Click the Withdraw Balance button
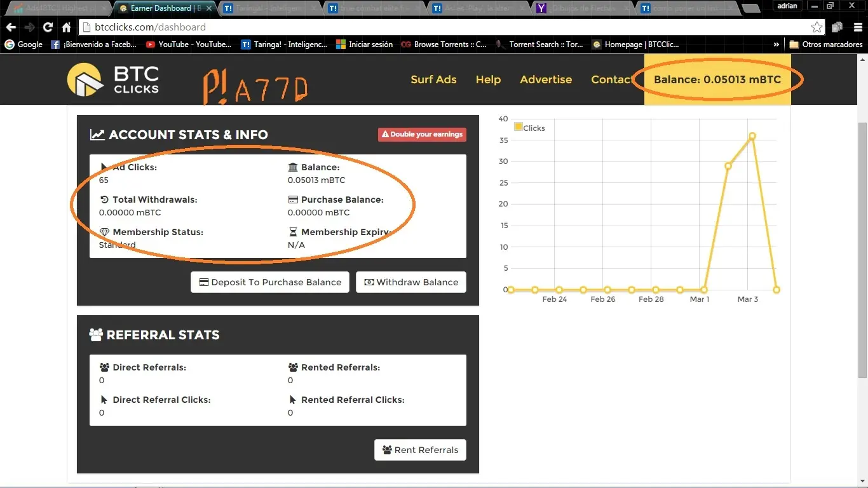 point(411,282)
